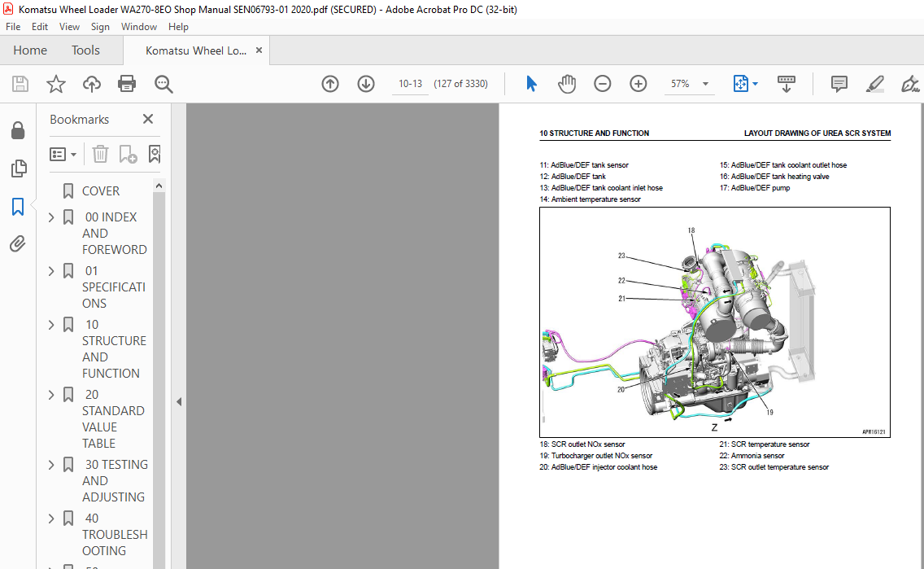Click the '18: SCR outlet NOx sensor' text
Viewport: 924px width, 569px height.
[582, 444]
